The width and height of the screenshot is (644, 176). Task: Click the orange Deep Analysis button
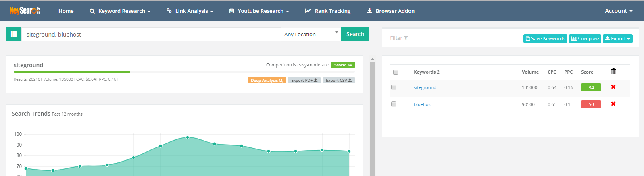[x=267, y=80]
